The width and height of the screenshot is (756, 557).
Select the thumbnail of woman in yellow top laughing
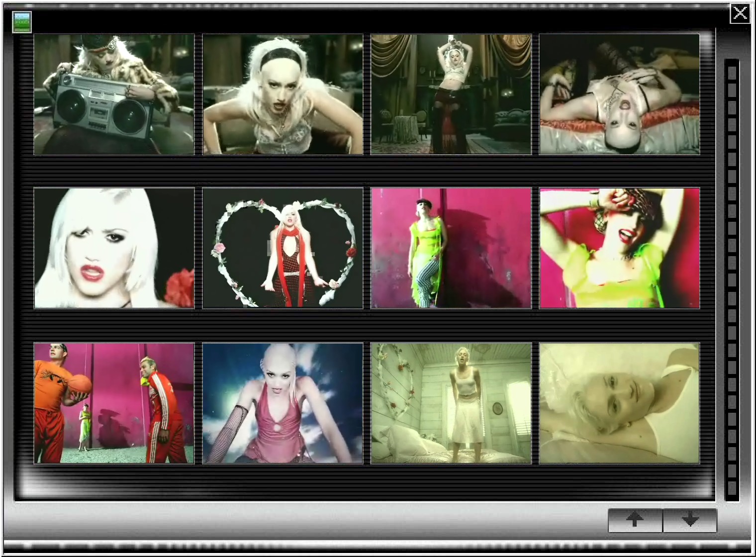point(620,248)
